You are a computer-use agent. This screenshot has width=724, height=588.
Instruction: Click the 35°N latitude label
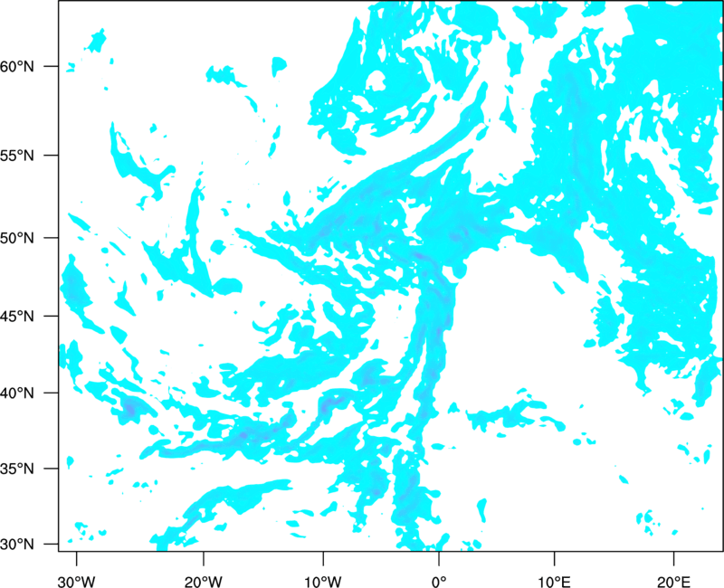[16, 469]
